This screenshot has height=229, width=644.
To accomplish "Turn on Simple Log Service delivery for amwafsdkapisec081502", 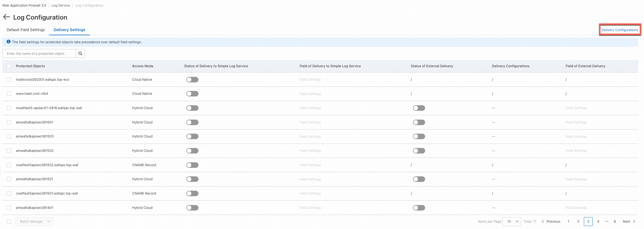I will [x=192, y=151].
